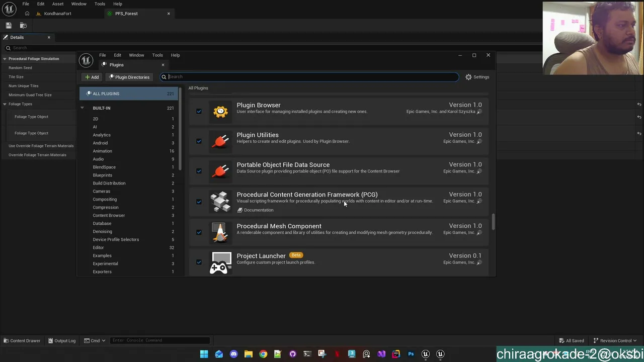Click the Unreal Engine logo in main editor
This screenshot has width=644, height=362.
coord(9,9)
